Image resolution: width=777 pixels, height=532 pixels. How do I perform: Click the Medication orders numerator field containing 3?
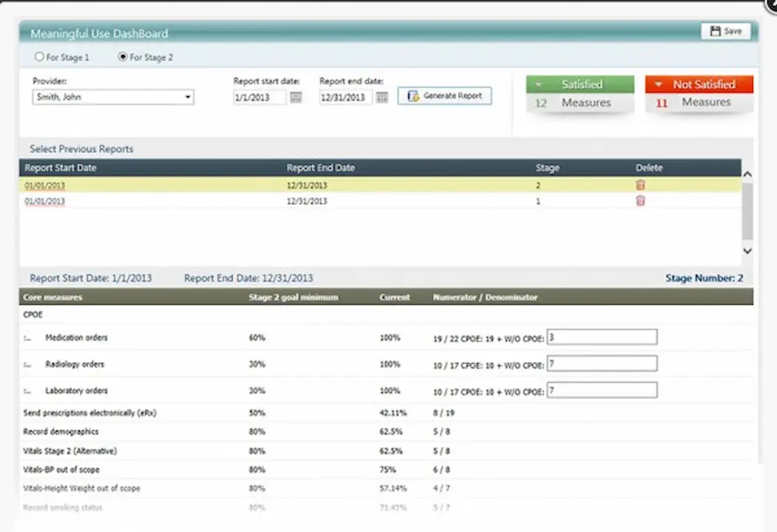(x=601, y=337)
